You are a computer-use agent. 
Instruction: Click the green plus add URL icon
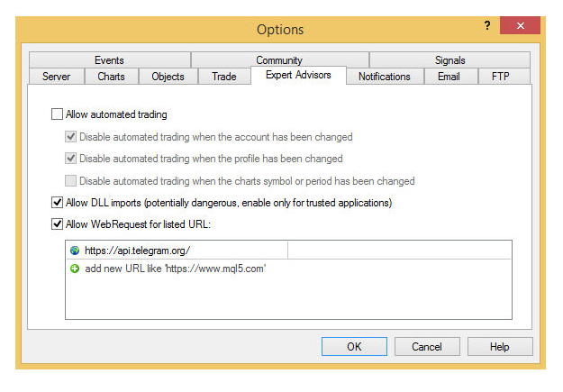[x=75, y=269]
